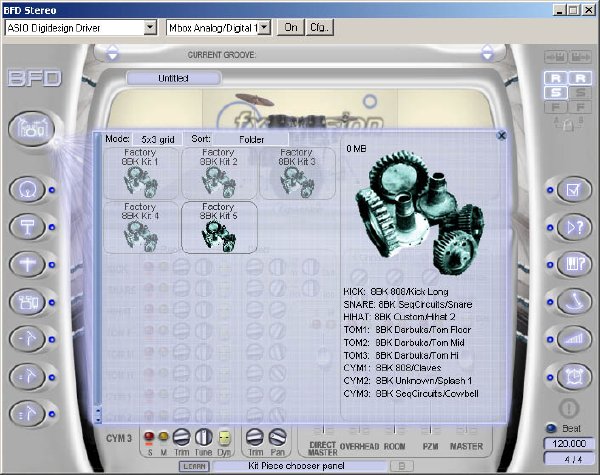Click the alarm clock oval button
Screen dimensions: 600x475
pyautogui.click(x=574, y=377)
